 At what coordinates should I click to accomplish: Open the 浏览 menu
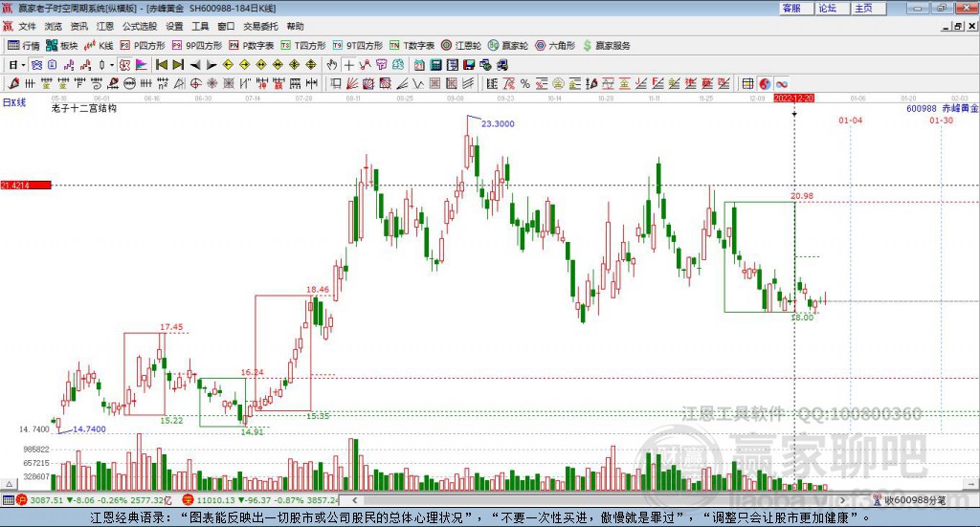54,26
